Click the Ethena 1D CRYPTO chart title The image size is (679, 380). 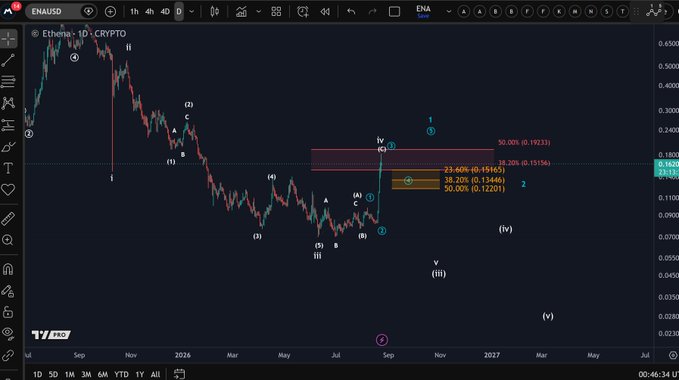[x=84, y=34]
